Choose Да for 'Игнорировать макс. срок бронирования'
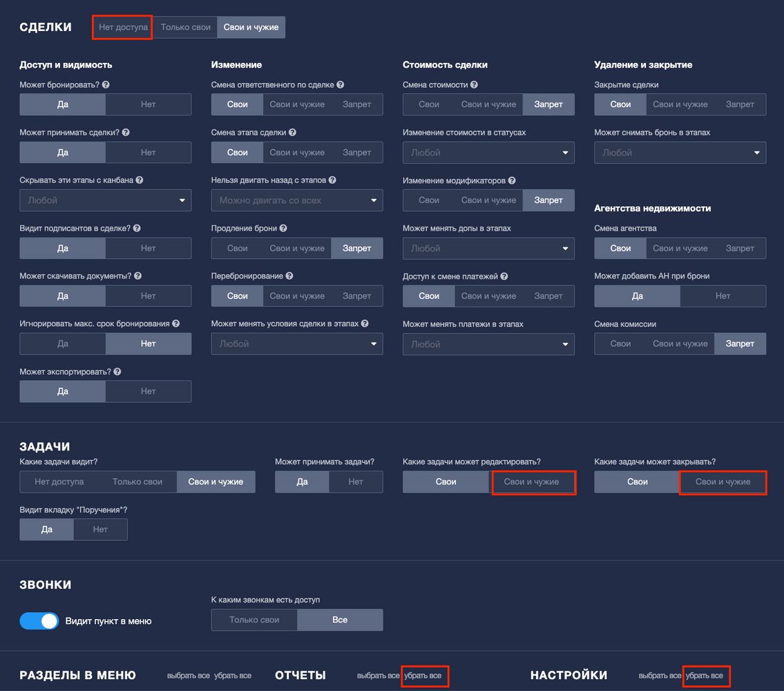The image size is (784, 691). click(62, 343)
